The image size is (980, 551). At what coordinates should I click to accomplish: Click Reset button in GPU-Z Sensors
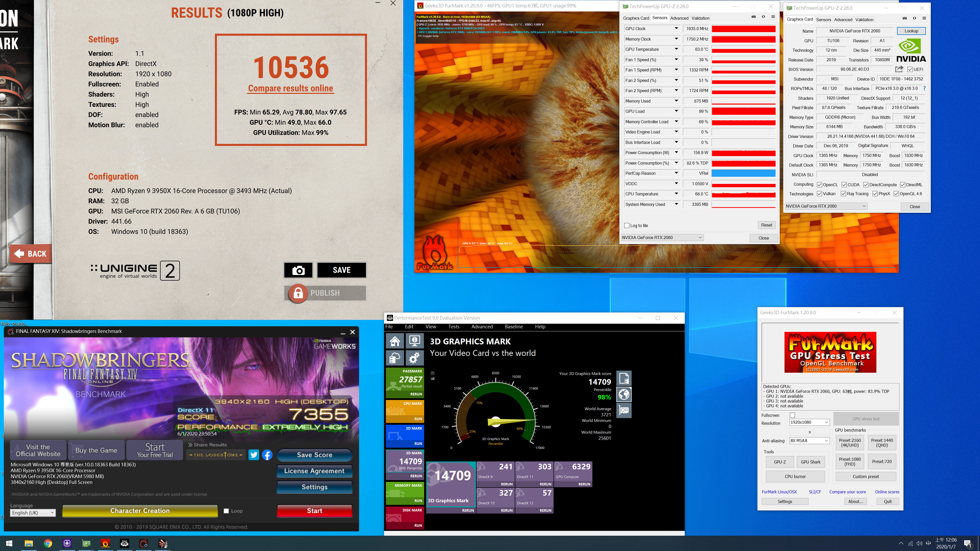click(767, 225)
